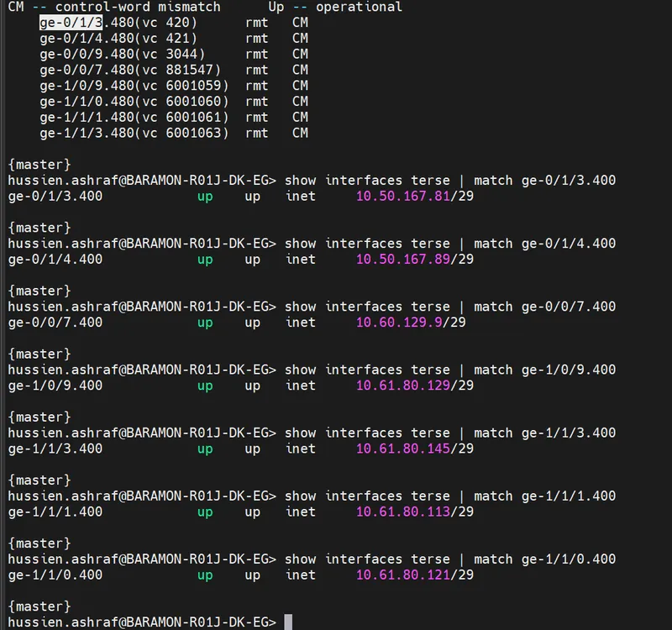
Task: Click IP address 10.61.80.129
Action: click(x=403, y=386)
